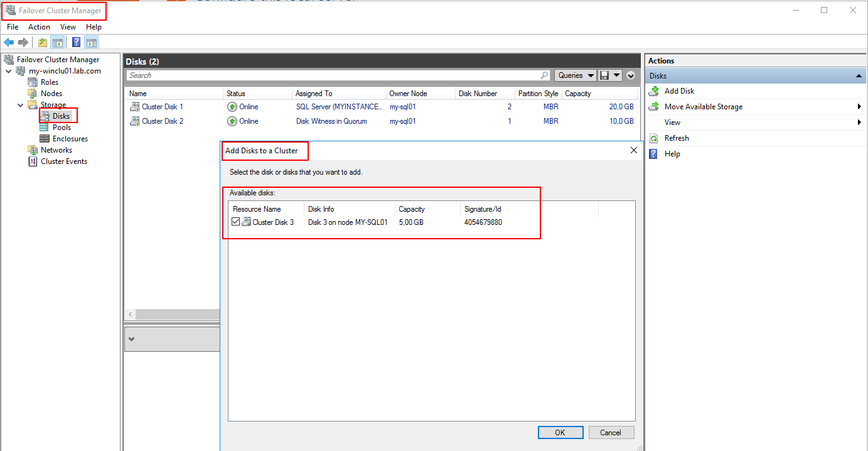Image resolution: width=868 pixels, height=451 pixels.
Task: Sort by the Name column header
Action: click(174, 94)
